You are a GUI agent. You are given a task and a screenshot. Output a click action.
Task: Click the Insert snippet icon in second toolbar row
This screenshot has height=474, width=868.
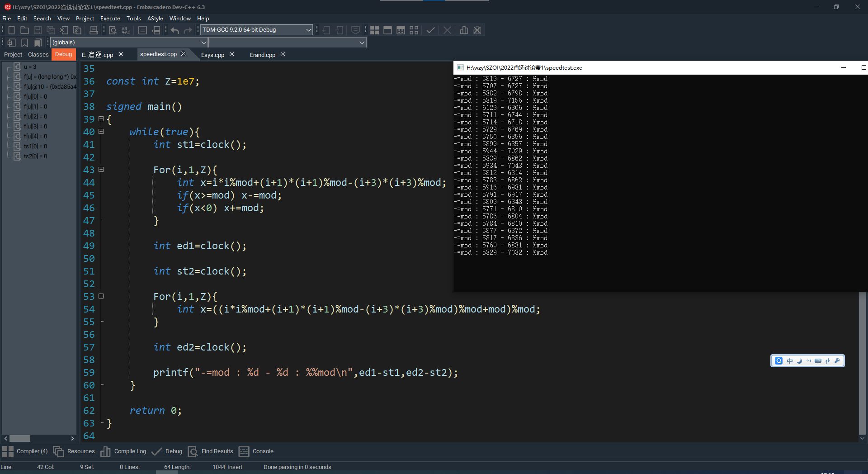pyautogui.click(x=12, y=43)
